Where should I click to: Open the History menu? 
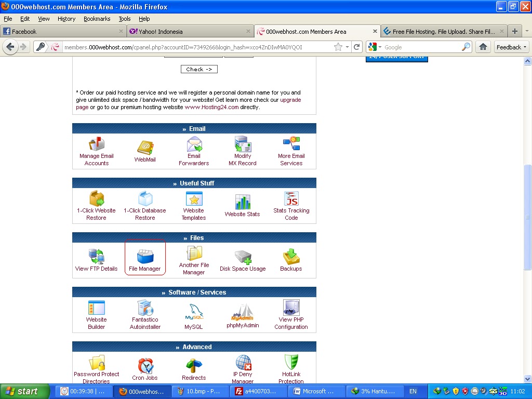[66, 19]
